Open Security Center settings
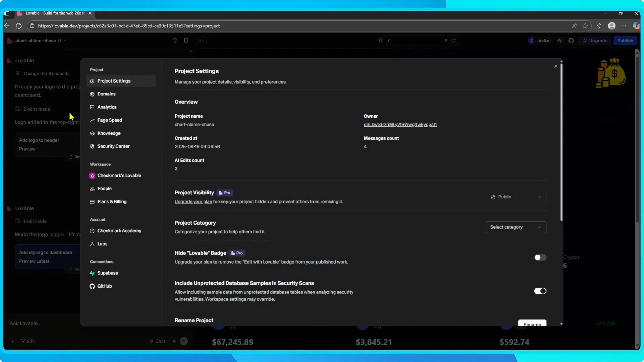This screenshot has height=362, width=644. point(121,146)
